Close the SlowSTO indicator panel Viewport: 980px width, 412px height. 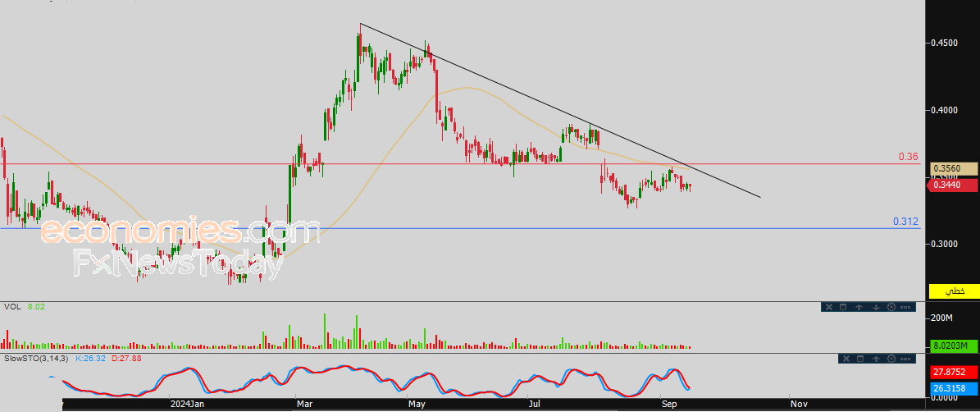(846, 359)
